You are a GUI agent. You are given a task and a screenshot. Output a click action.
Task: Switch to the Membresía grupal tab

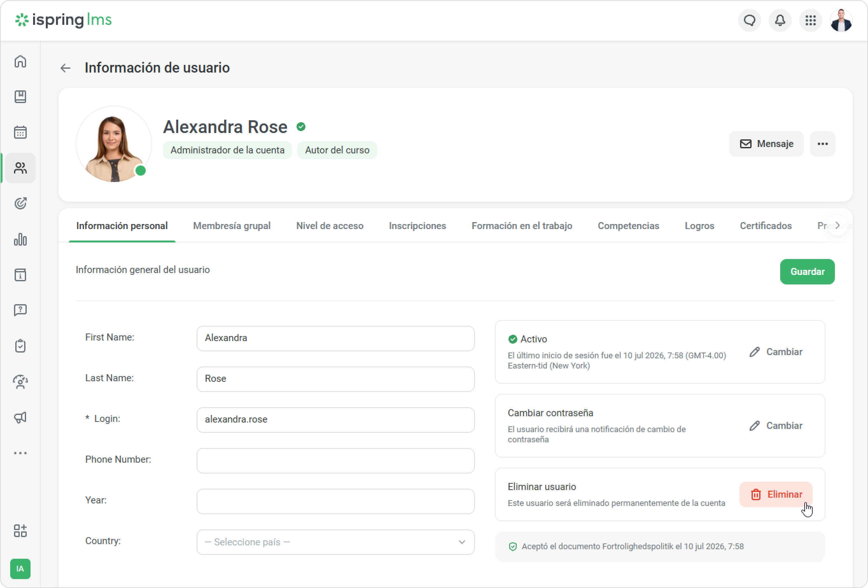tap(232, 226)
